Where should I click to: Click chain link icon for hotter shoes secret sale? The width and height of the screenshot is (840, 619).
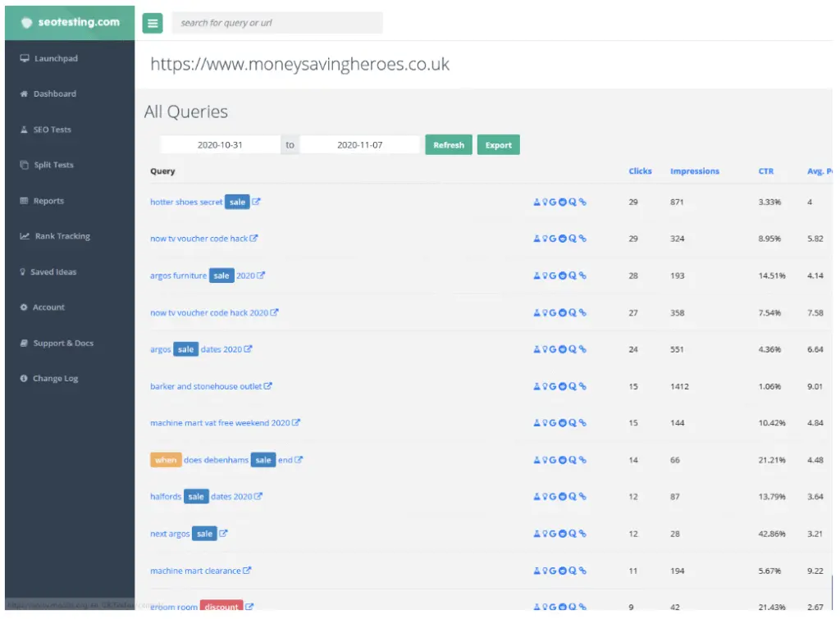583,202
